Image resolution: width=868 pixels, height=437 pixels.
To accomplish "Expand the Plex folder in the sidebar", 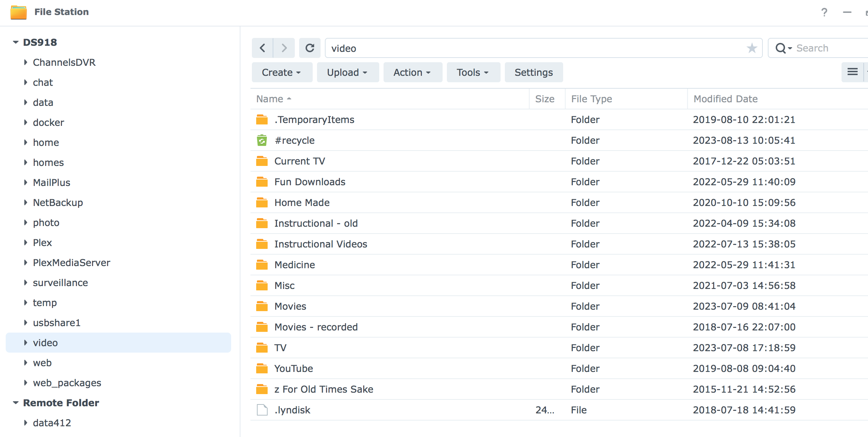I will 26,242.
